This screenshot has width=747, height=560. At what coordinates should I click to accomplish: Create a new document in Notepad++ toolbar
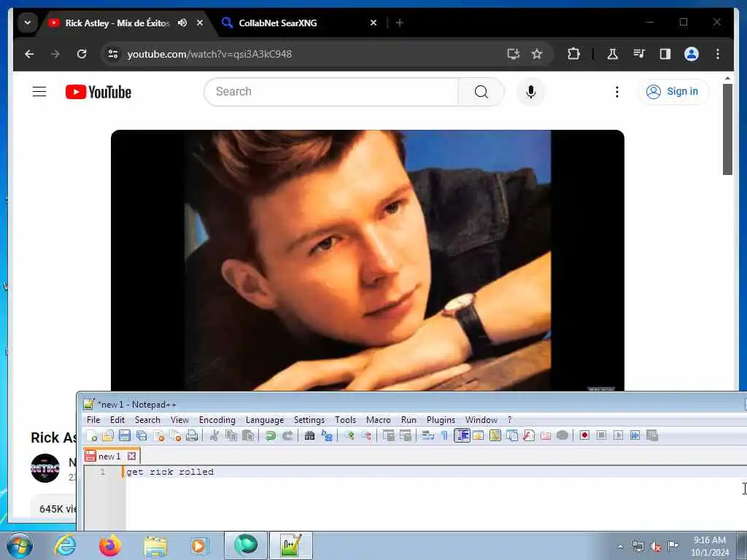(x=91, y=435)
